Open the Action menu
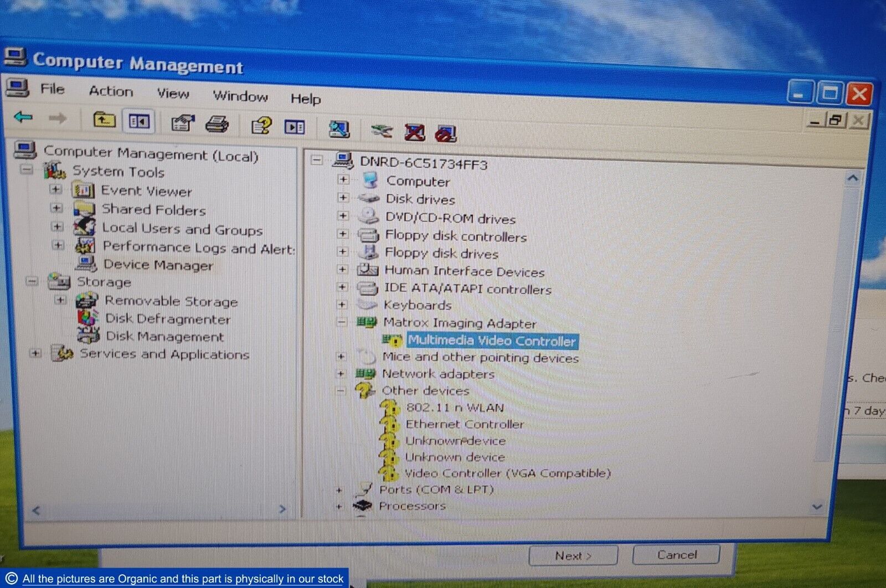The height and width of the screenshot is (588, 886). 111,91
